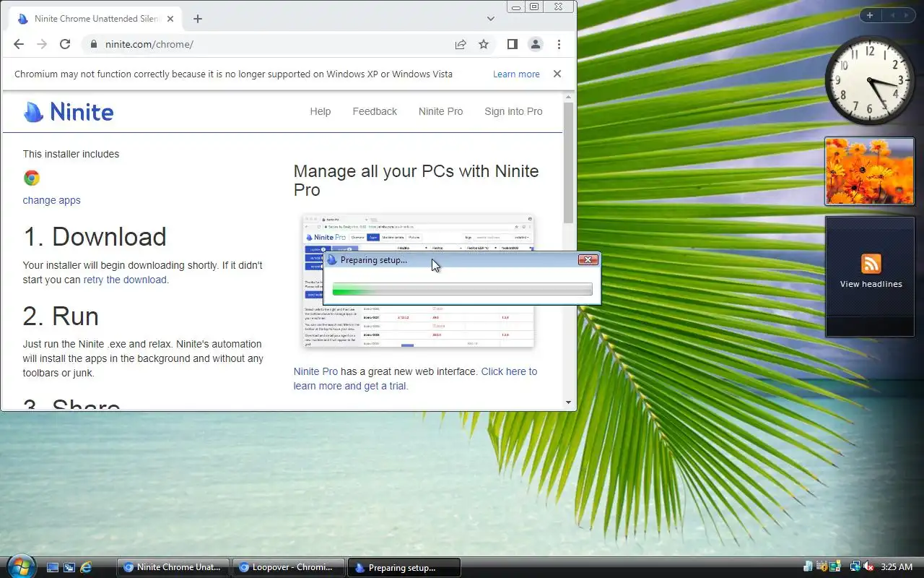
Task: Expand the tab search chevron
Action: point(491,19)
